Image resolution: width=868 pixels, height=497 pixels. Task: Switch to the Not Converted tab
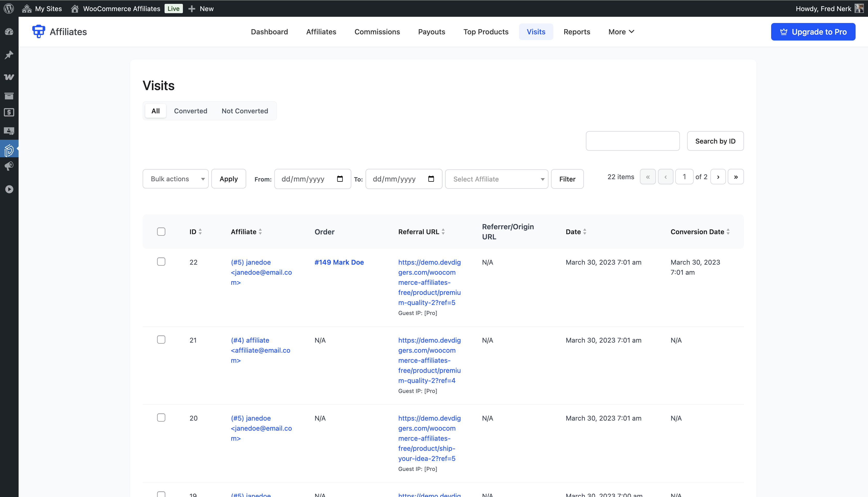pos(244,111)
